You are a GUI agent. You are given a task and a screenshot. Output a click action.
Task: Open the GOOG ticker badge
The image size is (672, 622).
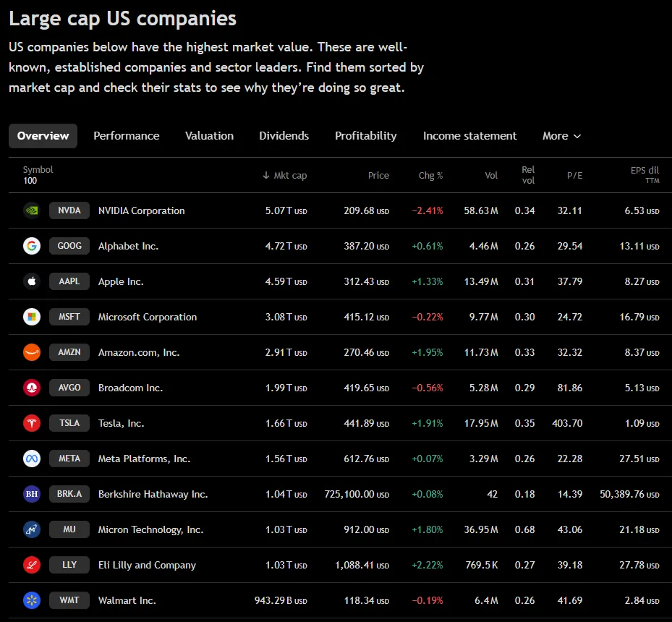(69, 246)
